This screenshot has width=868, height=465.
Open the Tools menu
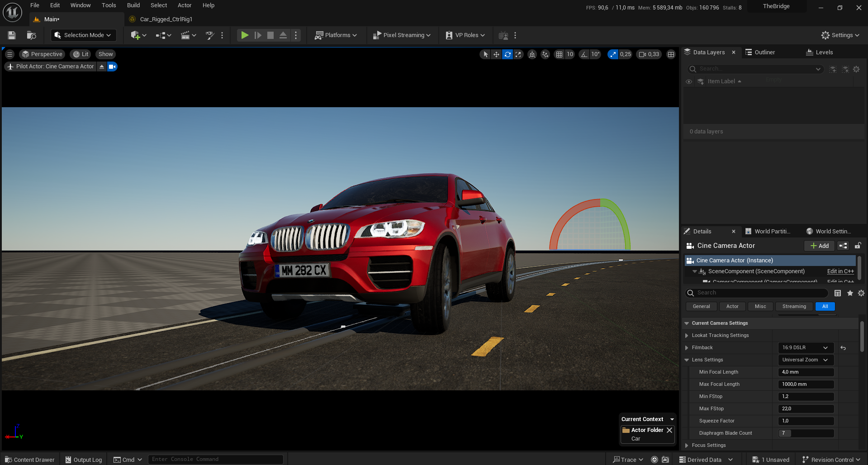pyautogui.click(x=109, y=5)
